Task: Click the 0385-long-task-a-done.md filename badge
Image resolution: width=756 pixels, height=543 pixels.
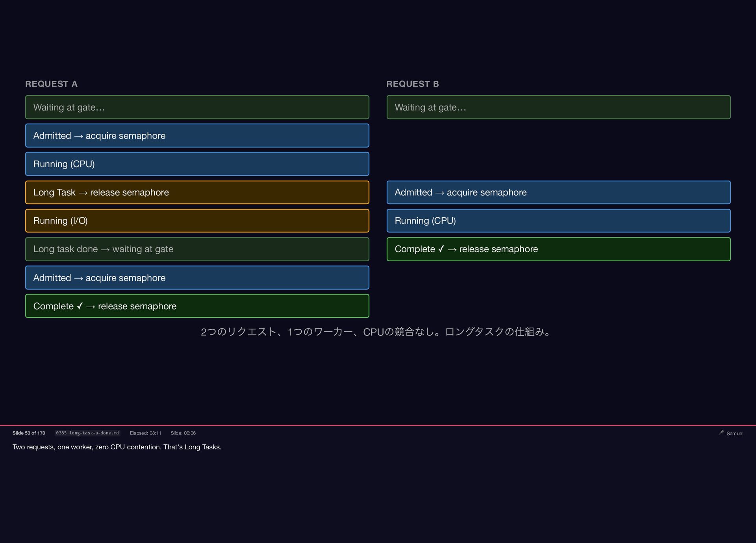Action: pos(87,433)
